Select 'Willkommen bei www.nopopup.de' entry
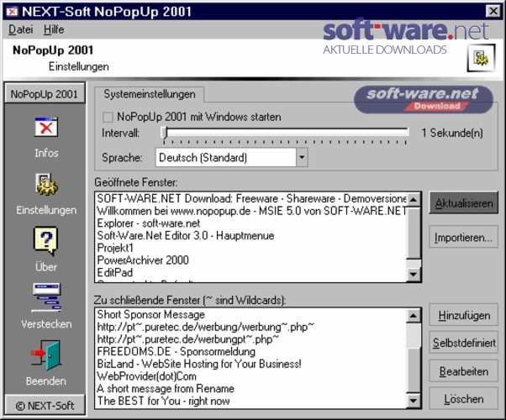Screen dimensions: 506x420 [x=251, y=211]
